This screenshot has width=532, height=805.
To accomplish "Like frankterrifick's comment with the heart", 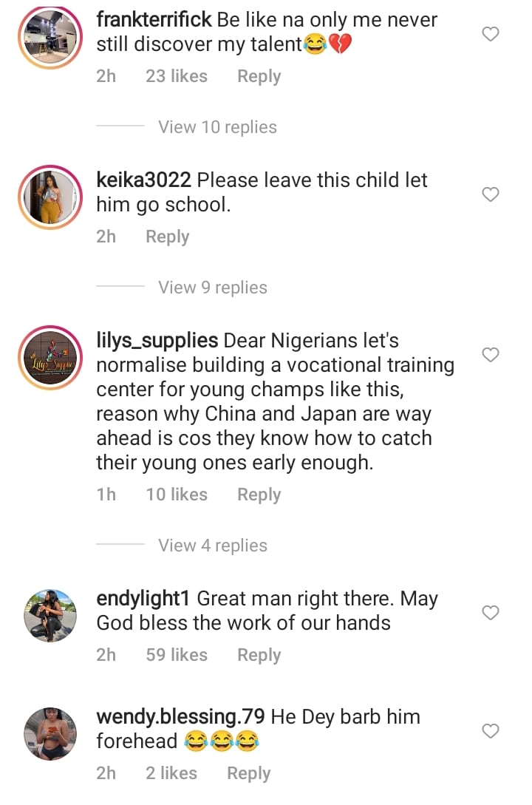I will 491,34.
